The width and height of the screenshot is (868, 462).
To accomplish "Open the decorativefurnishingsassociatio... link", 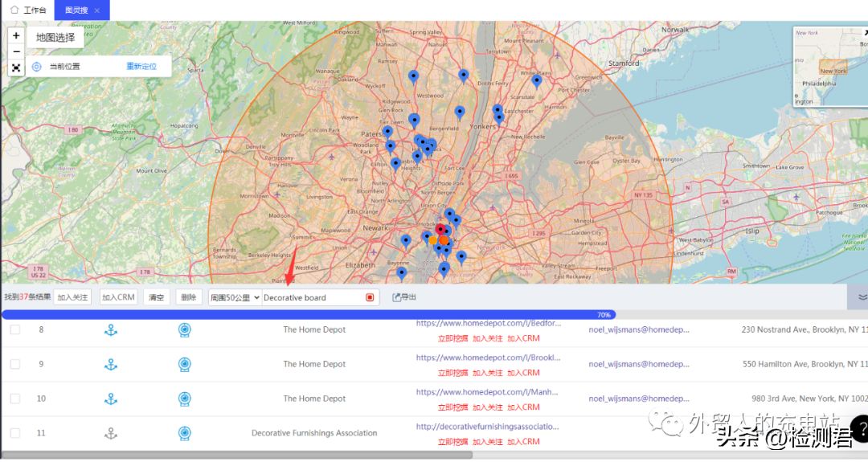I will (x=488, y=427).
